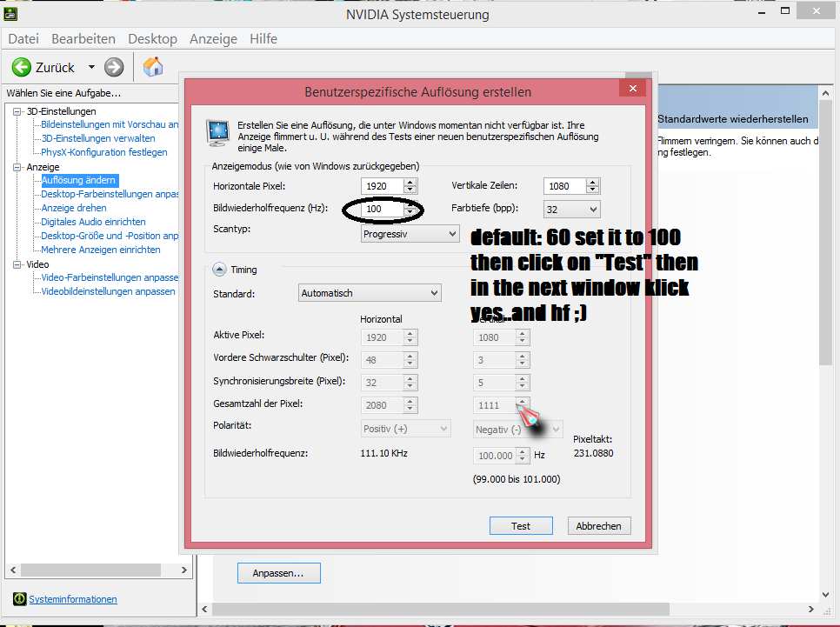The height and width of the screenshot is (627, 840).
Task: Select Anzeige drehen
Action: coord(74,208)
